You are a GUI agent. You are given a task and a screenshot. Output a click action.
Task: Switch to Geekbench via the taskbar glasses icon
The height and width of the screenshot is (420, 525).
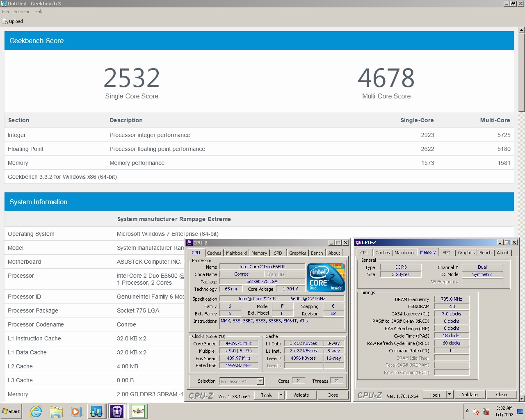click(x=96, y=411)
